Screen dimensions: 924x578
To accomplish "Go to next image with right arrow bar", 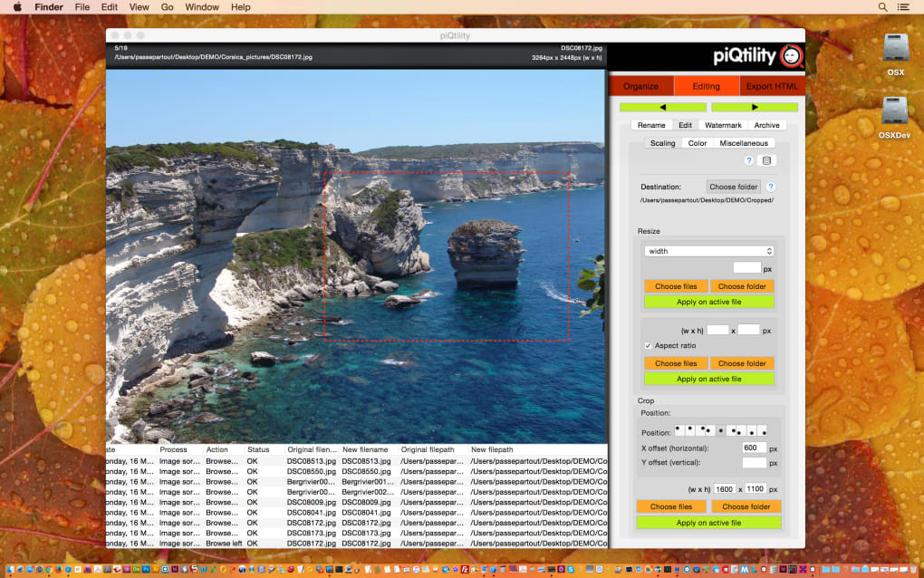I will (755, 107).
